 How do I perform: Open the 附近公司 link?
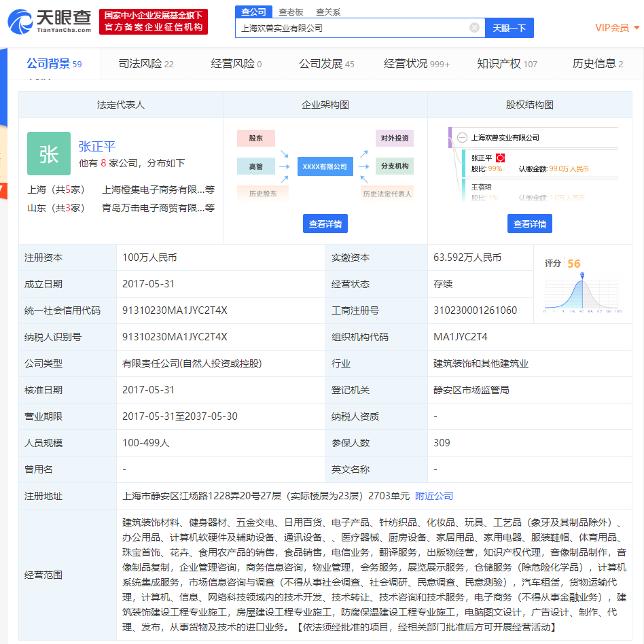pyautogui.click(x=433, y=496)
